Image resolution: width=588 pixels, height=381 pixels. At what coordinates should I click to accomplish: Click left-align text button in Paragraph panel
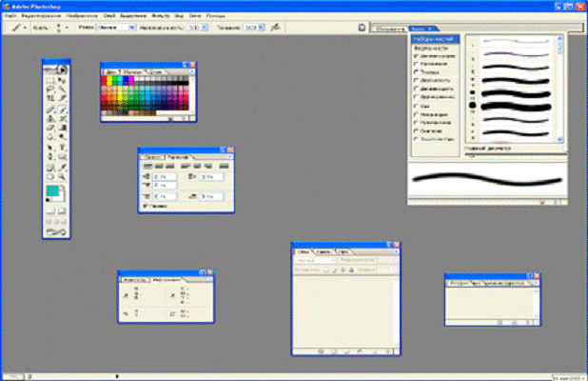pos(148,166)
